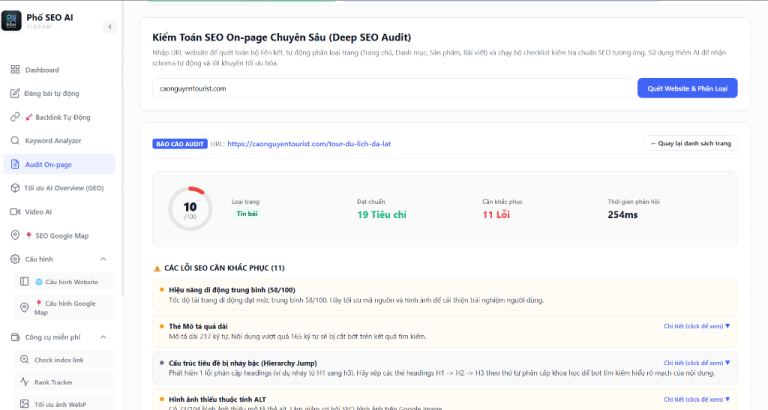The width and height of the screenshot is (768, 410).
Task: Click the Audit On-page document icon
Action: [x=15, y=164]
